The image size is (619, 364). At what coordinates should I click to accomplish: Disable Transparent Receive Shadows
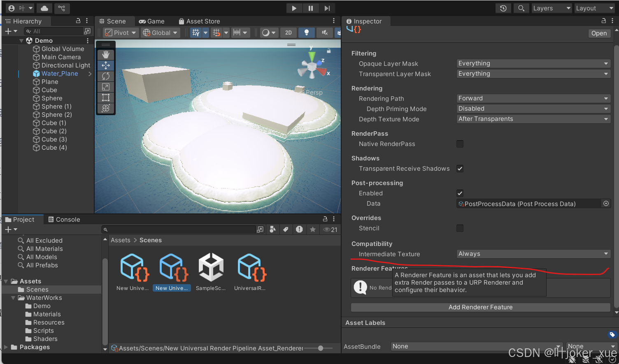coord(460,169)
